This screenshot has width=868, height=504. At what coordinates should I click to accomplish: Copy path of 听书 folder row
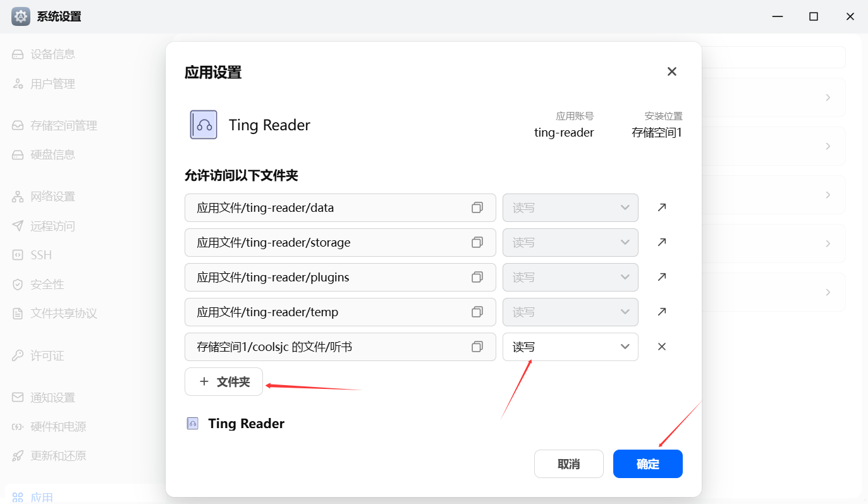pos(477,347)
